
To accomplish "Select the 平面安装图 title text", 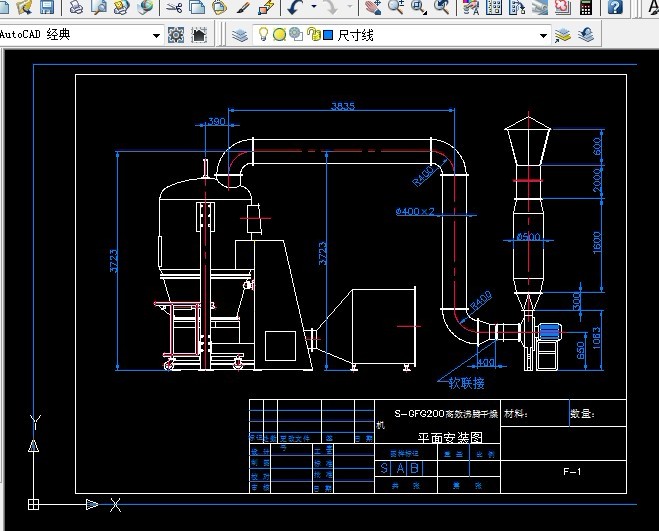I will click(x=450, y=438).
